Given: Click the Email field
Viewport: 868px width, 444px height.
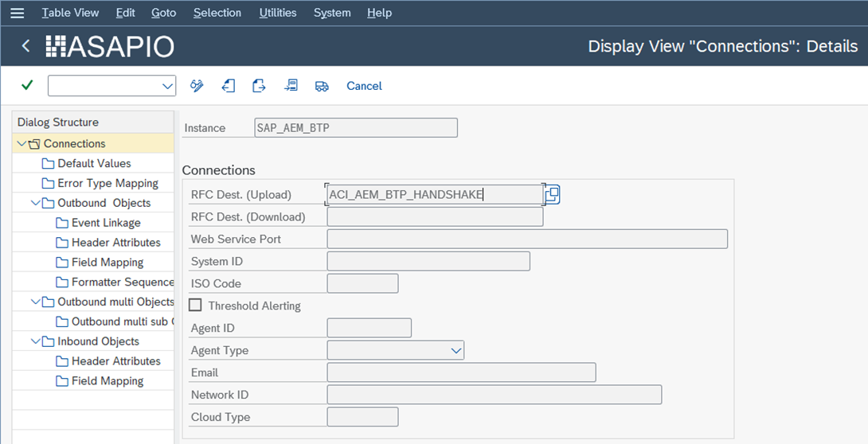Looking at the screenshot, I should pyautogui.click(x=461, y=372).
